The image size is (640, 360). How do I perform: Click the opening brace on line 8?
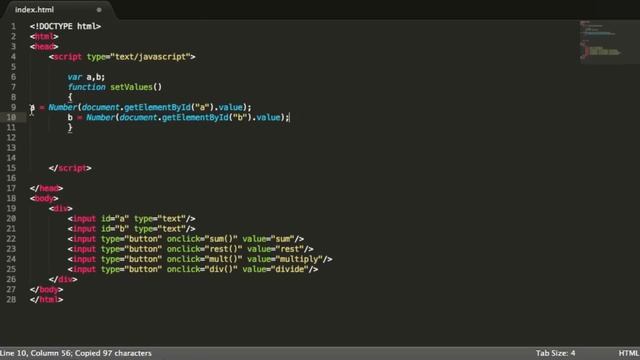(x=70, y=97)
